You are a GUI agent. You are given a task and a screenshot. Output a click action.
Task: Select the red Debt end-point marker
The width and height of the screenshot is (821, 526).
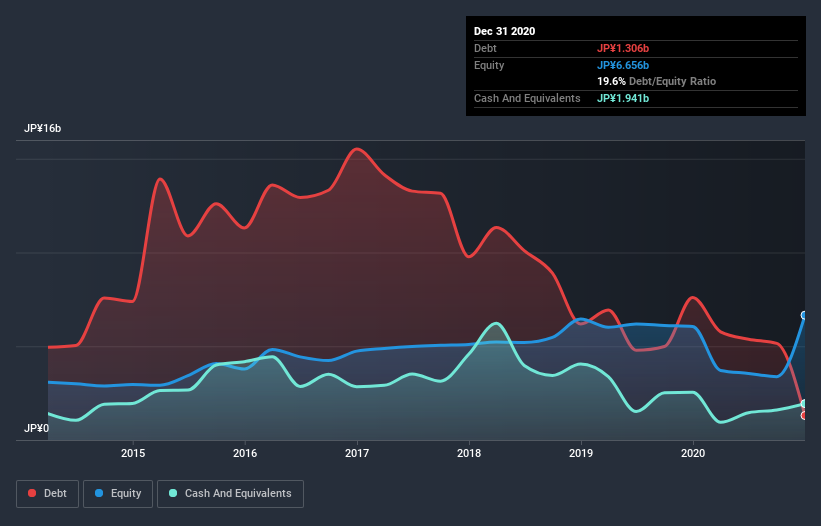tap(804, 415)
